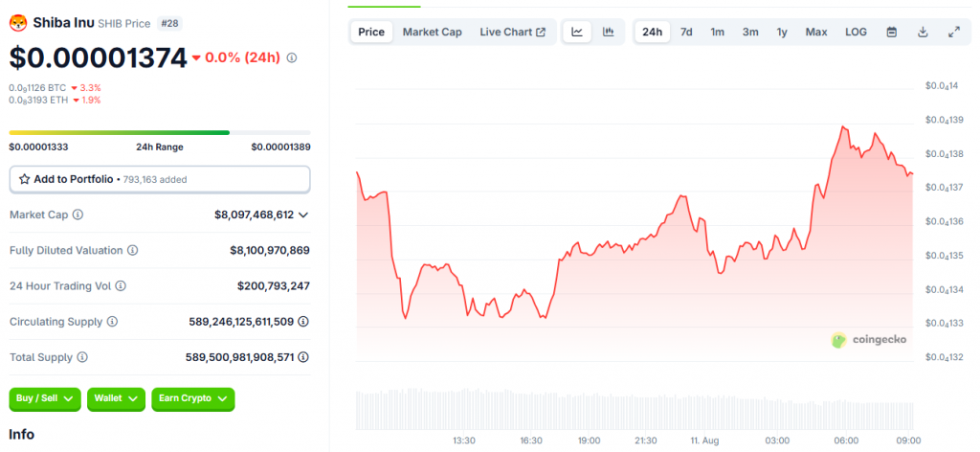The width and height of the screenshot is (980, 452).
Task: Show Circulating Supply label info icon
Action: click(112, 322)
